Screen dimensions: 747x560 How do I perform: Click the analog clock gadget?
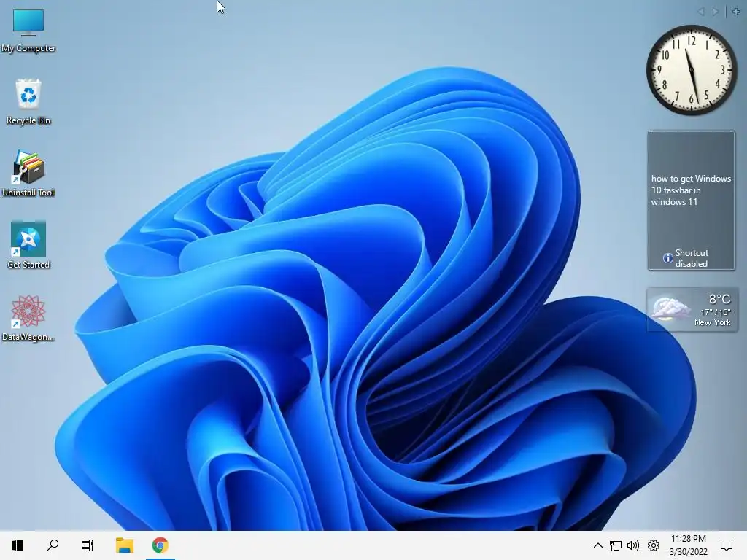pyautogui.click(x=691, y=70)
